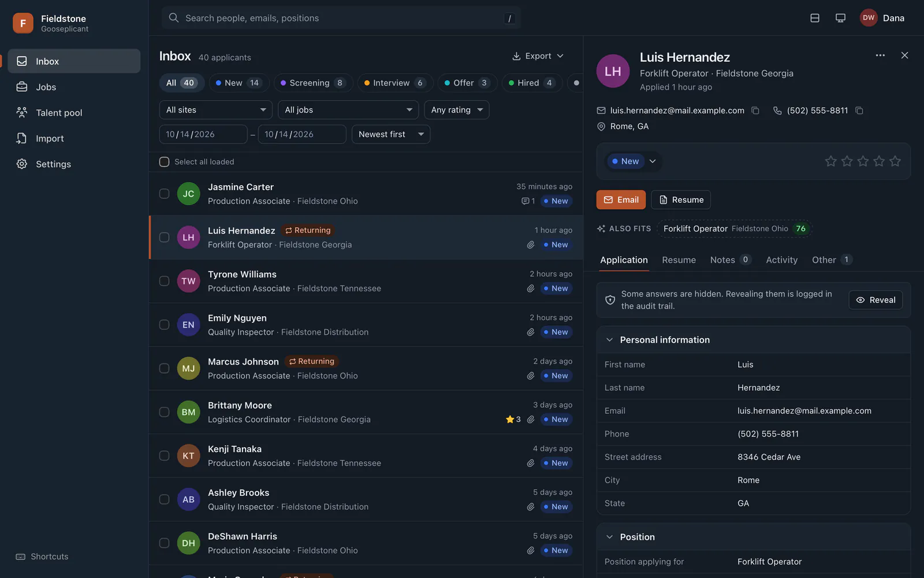This screenshot has width=924, height=578.
Task: Click attachment paperclip on Kenji Tanaka row
Action: [531, 463]
